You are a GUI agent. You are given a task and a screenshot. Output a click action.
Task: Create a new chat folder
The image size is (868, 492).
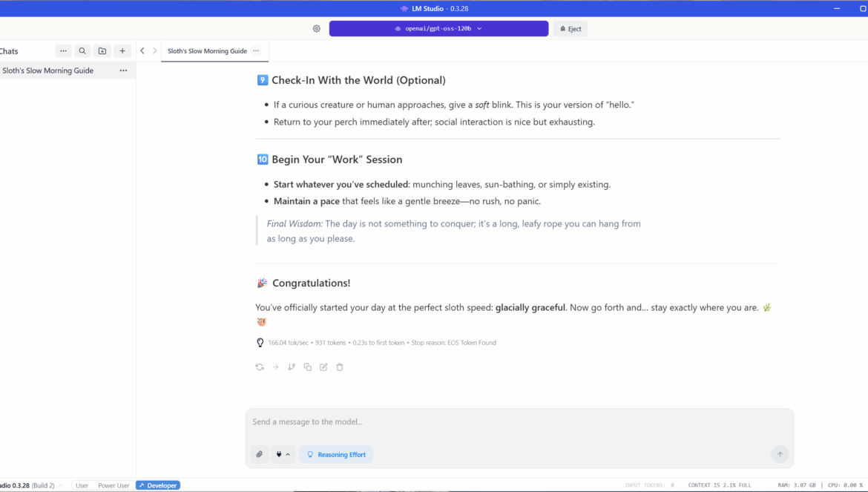(x=102, y=51)
